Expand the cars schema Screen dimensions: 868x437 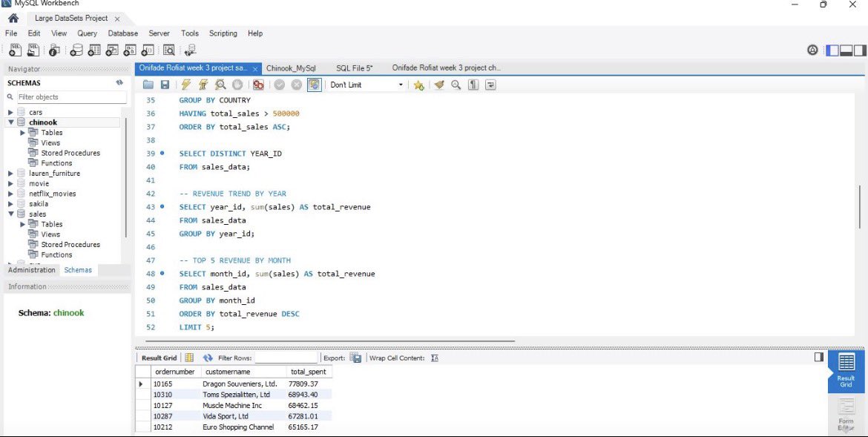[10, 113]
